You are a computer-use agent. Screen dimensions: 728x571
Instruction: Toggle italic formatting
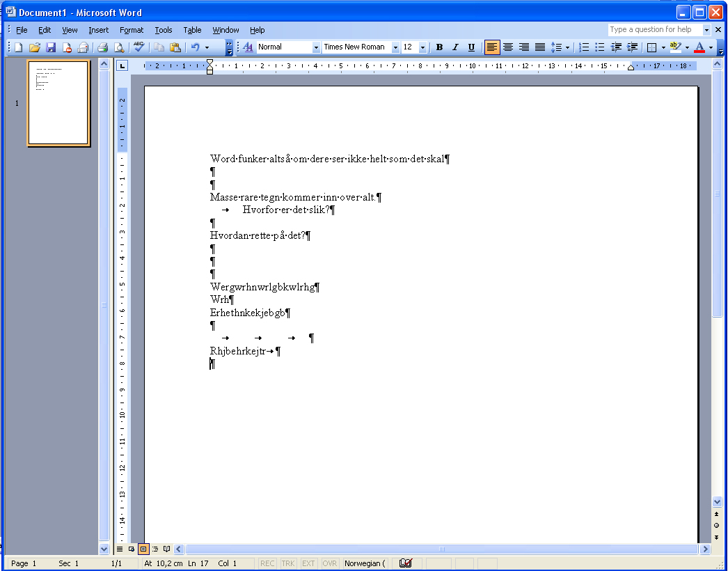coord(455,47)
